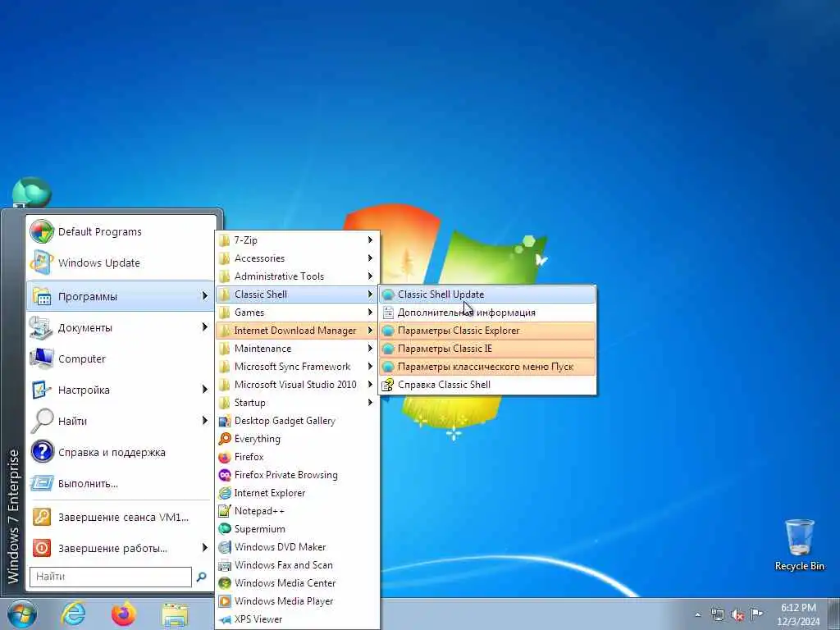Screen dimensions: 840x630
Task: Click the muted volume tray icon
Action: tap(737, 615)
